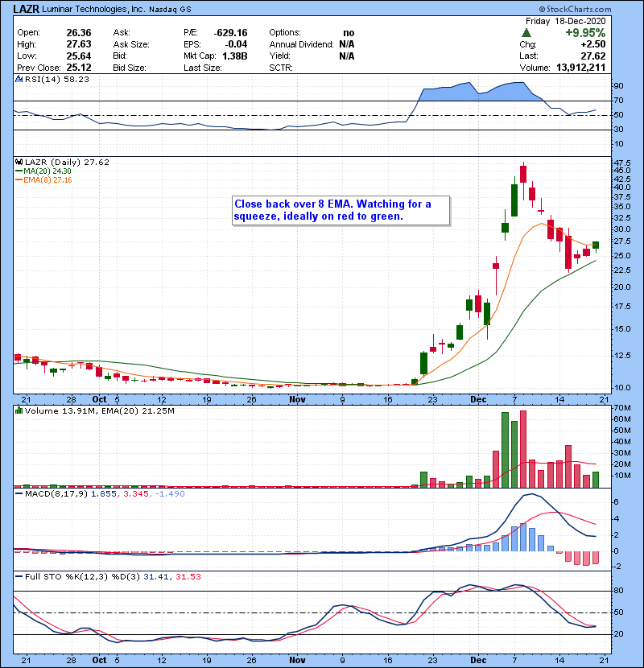
Task: Click the Prev Close value 25.12
Action: tap(79, 68)
